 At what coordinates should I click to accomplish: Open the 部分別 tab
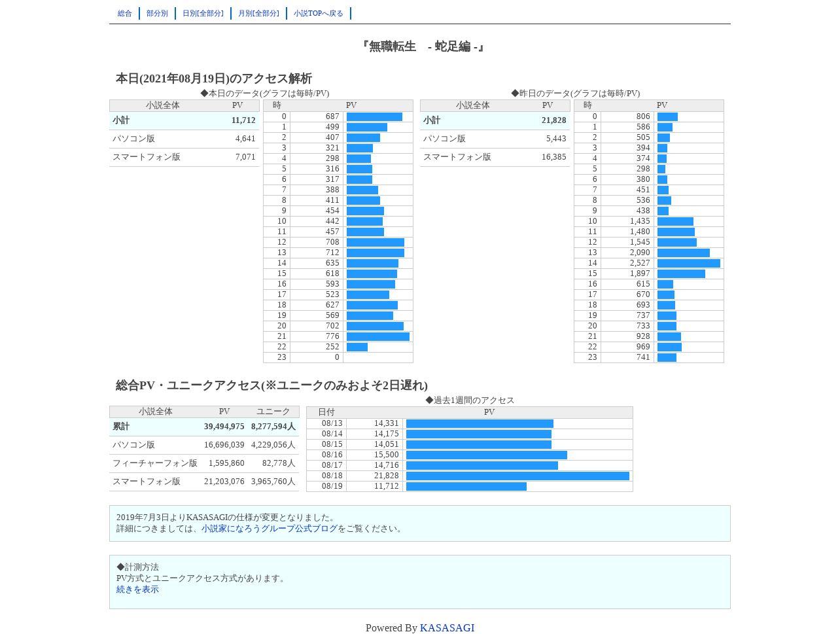coord(157,13)
